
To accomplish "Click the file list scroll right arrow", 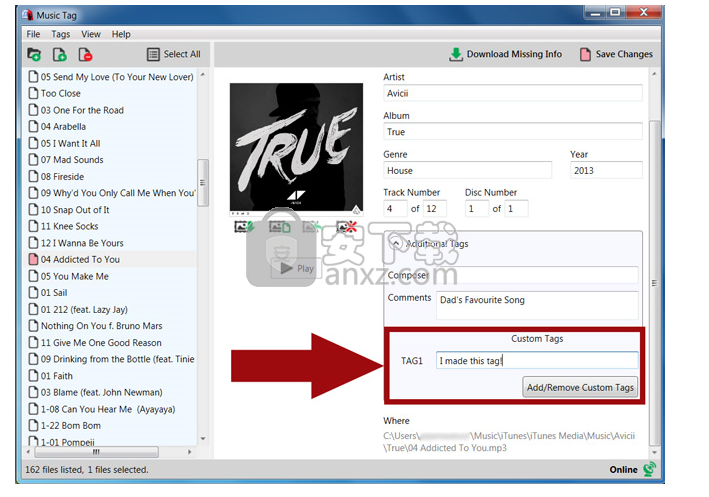I will point(189,452).
